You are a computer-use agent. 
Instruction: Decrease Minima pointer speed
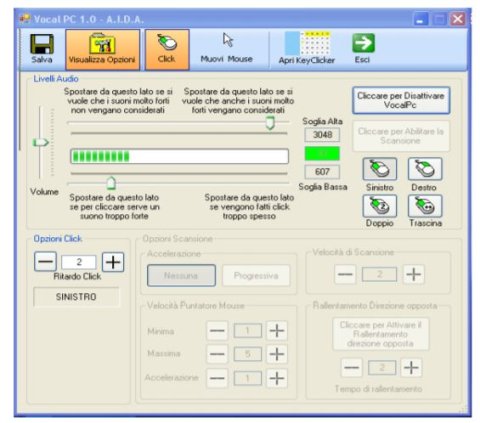pos(217,331)
